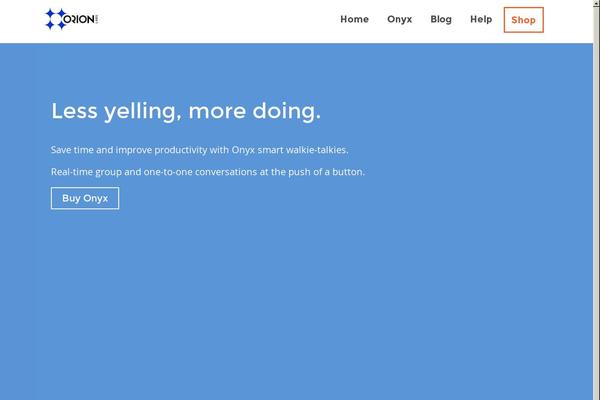
Task: Click text 'Real-time group and one-to-one conversations at the push of a button.'
Action: [x=208, y=172]
